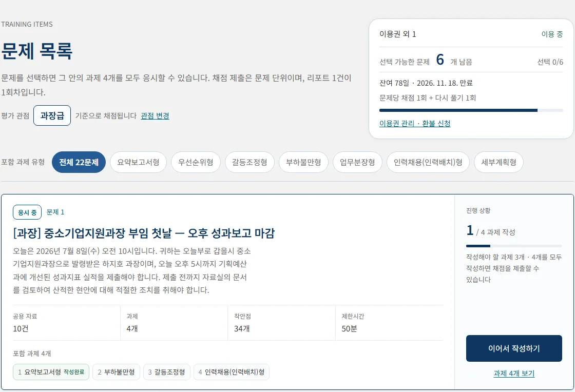
Task: Filter by 인력채용(인력배치)형 task type
Action: click(x=428, y=162)
